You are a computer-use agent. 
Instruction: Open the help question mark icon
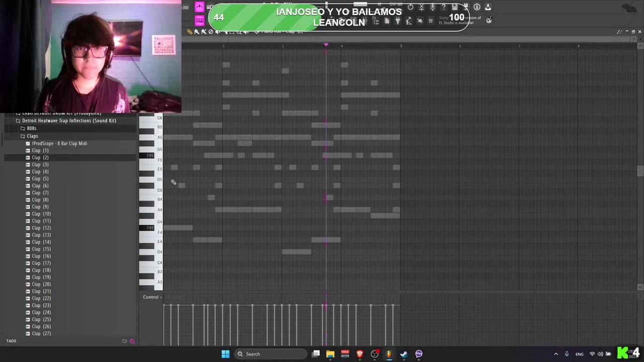tap(443, 7)
